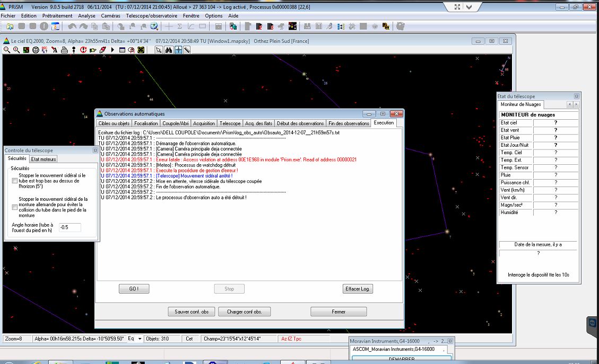Click the red circular refresh icon
The width and height of the screenshot is (599, 364).
point(83,50)
